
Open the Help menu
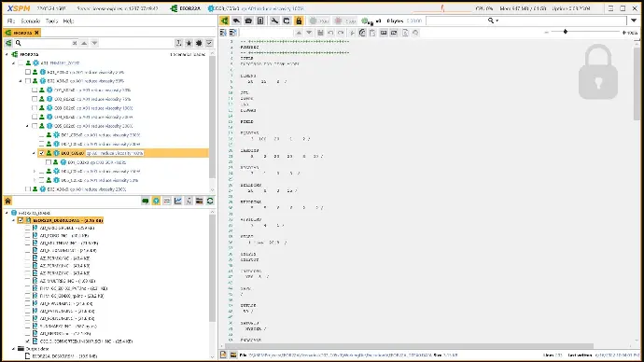point(68,21)
